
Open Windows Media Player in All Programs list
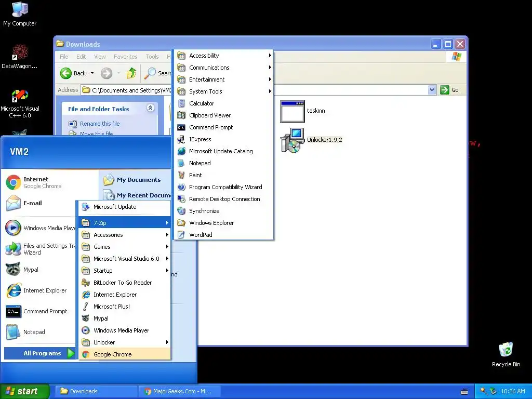pyautogui.click(x=125, y=330)
